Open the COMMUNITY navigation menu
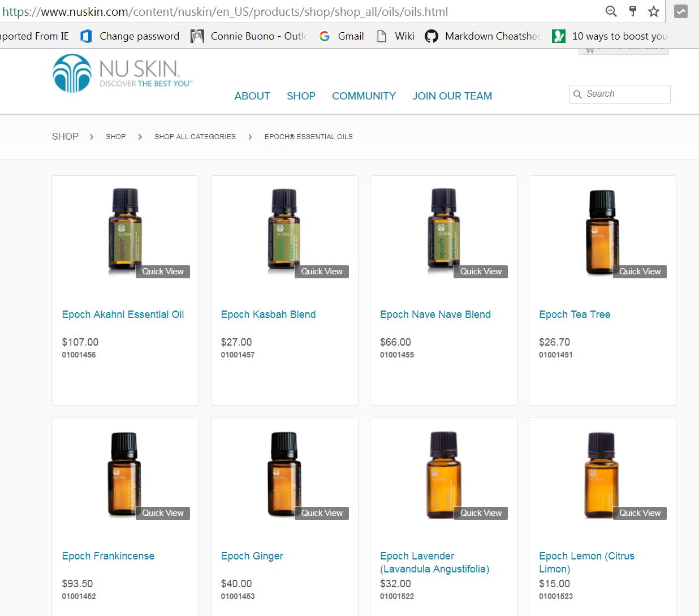 pos(364,96)
